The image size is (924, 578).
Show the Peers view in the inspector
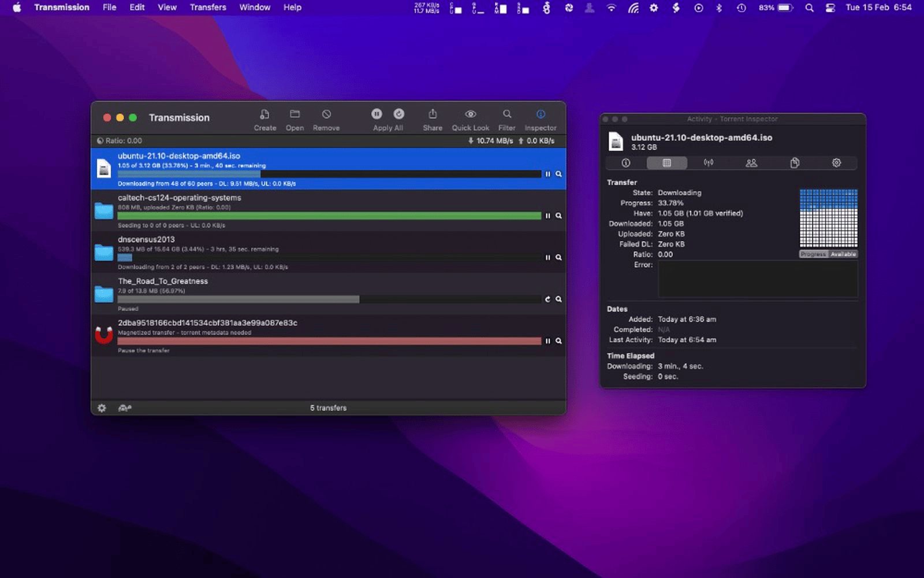tap(752, 163)
